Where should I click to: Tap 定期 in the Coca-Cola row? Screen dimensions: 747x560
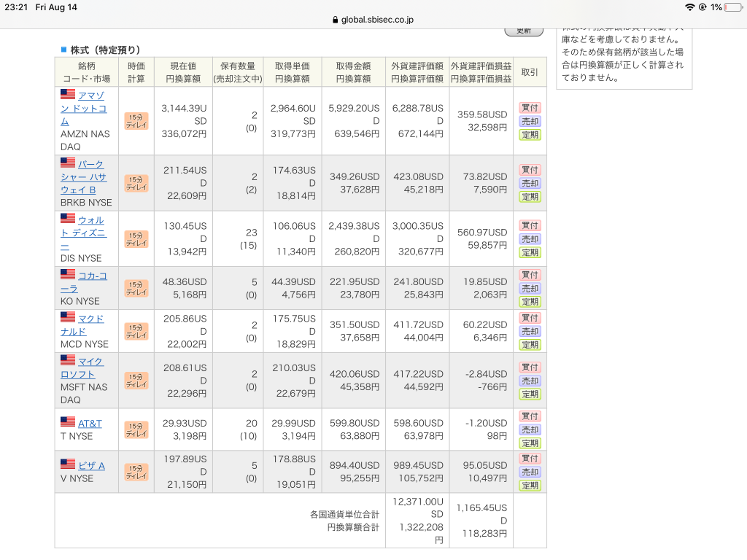click(x=530, y=302)
